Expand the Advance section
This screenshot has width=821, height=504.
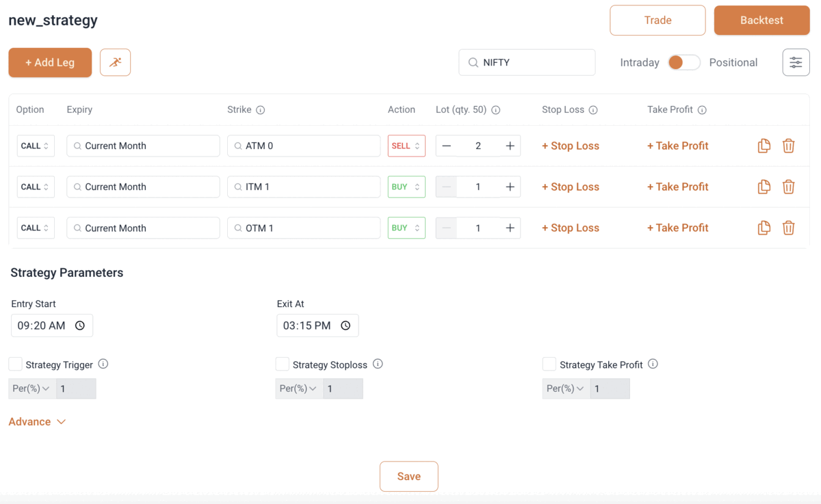pyautogui.click(x=37, y=422)
